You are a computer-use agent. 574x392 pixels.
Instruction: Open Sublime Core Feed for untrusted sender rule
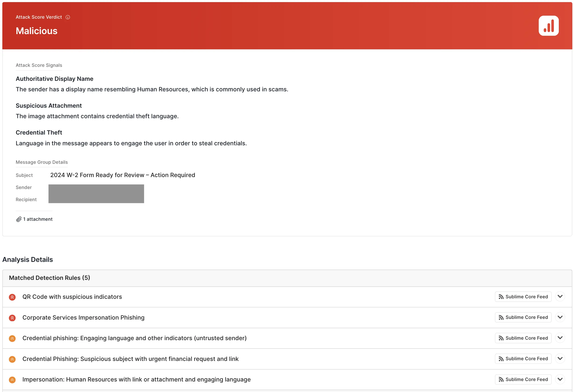(x=523, y=338)
